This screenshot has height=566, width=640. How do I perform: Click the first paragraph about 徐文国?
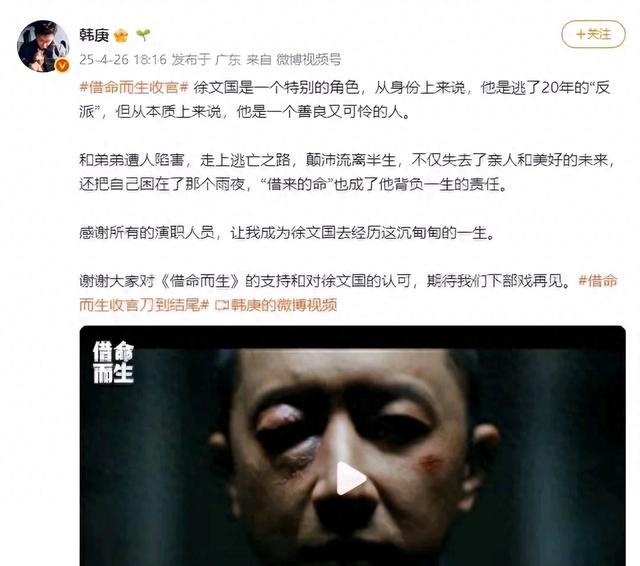tap(345, 100)
